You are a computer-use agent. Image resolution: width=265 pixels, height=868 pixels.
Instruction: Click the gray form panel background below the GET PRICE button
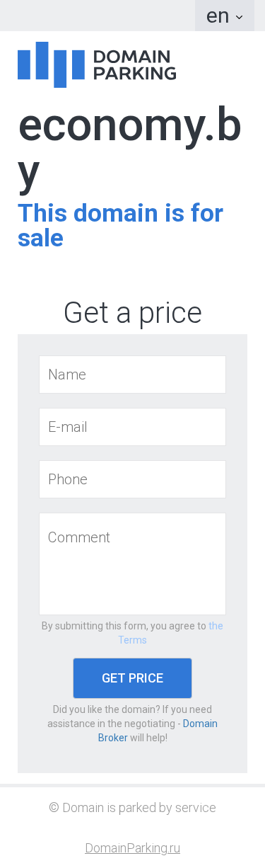pyautogui.click(x=132, y=759)
